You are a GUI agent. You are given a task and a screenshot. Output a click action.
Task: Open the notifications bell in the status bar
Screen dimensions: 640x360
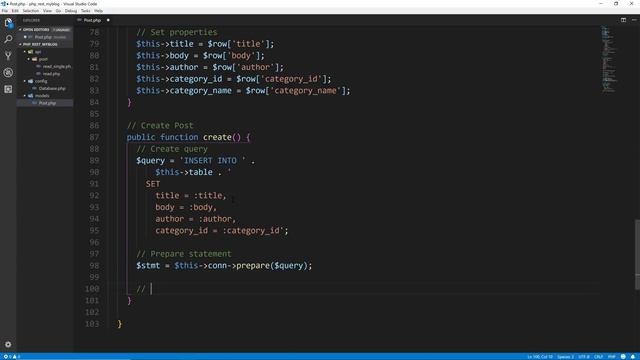point(633,357)
